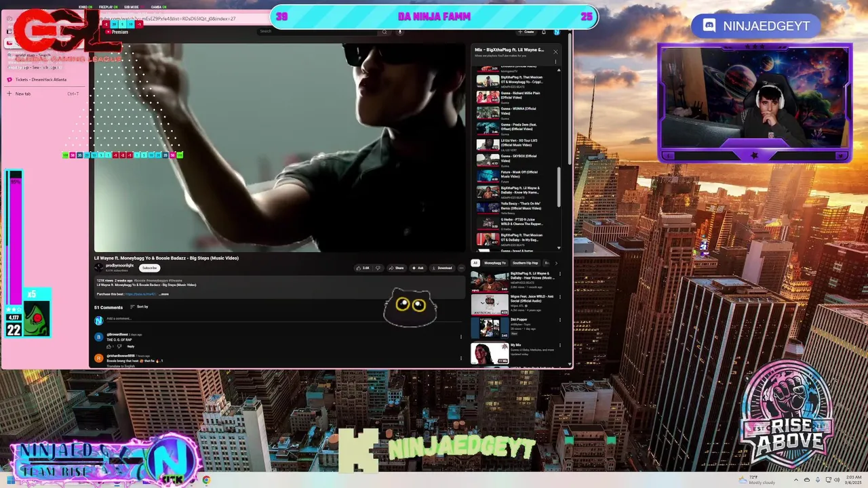This screenshot has height=488, width=868.
Task: Open three-dot menu for 'My Mix' recommendation
Action: 560,346
